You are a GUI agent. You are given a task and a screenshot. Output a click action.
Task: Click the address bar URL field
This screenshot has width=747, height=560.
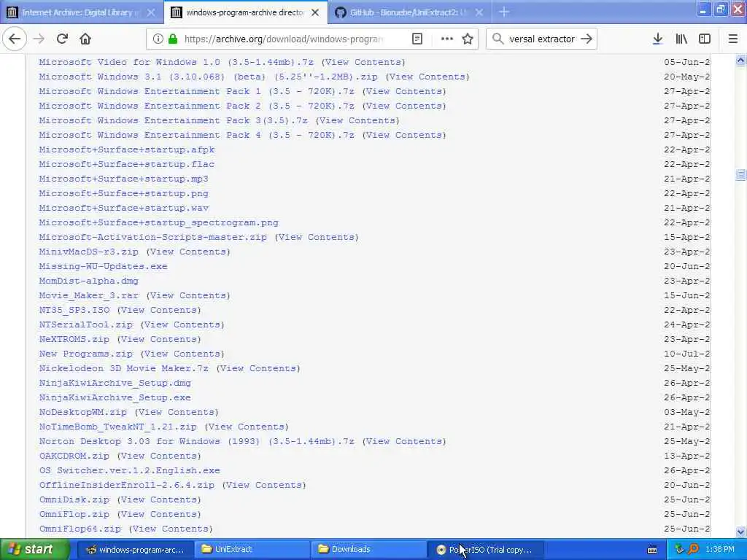tap(284, 39)
